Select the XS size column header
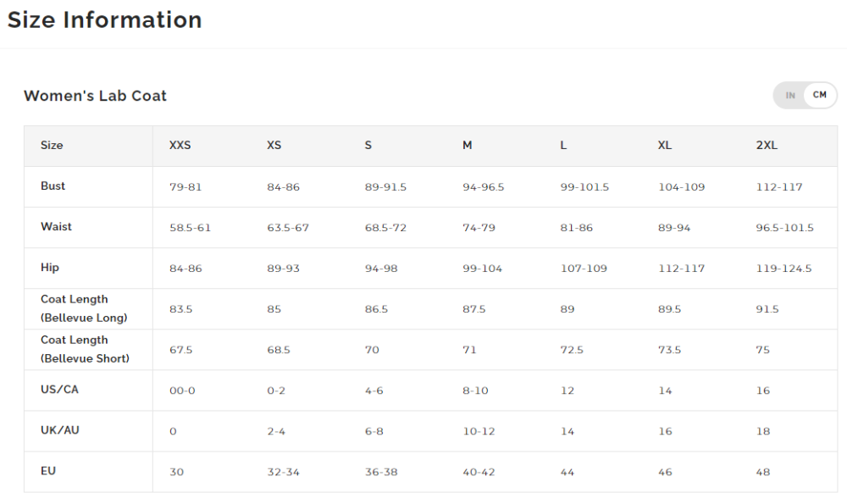Viewport: 847px width, 504px height. coord(274,146)
